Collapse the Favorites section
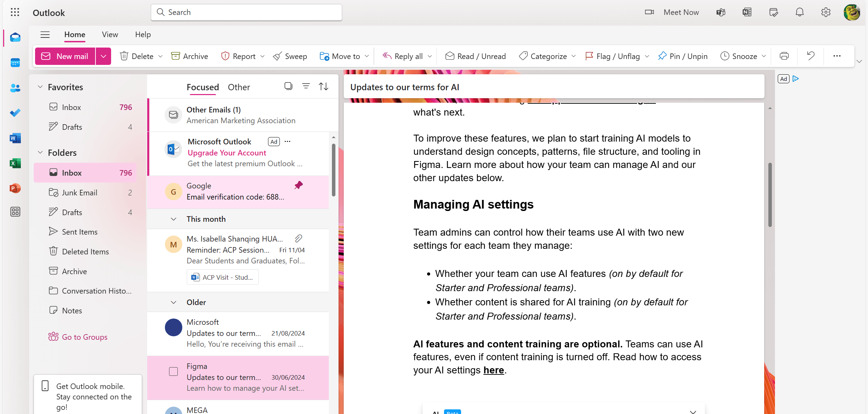The width and height of the screenshot is (868, 414). (40, 87)
